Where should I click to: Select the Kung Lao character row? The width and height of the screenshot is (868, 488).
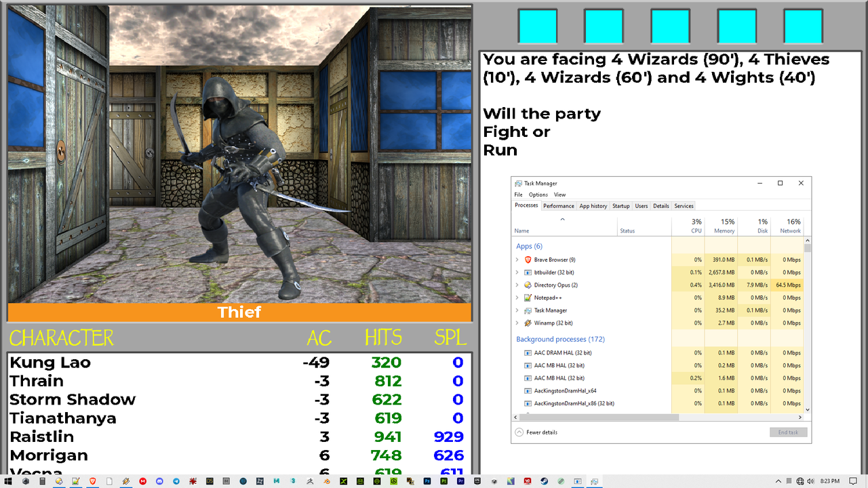pos(239,362)
